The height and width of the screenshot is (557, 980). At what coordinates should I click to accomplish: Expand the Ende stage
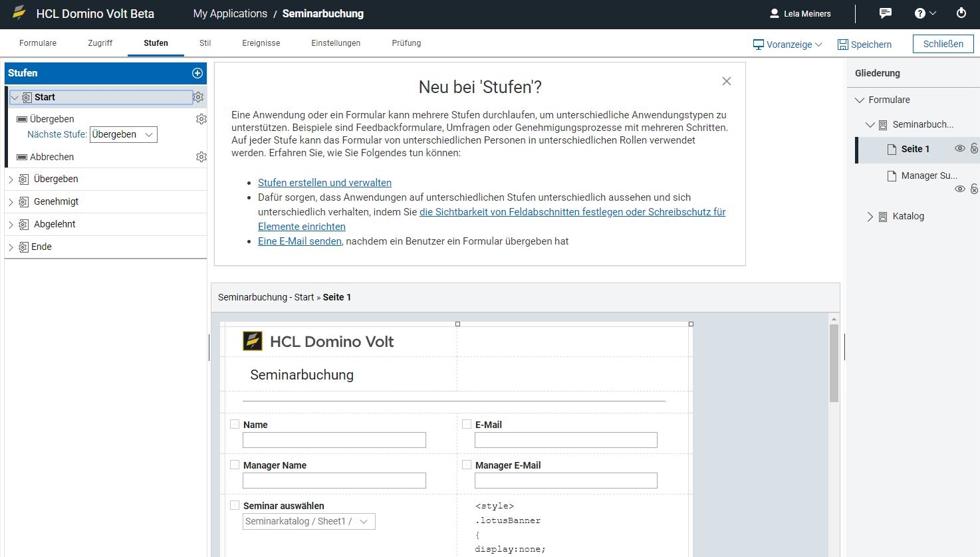click(11, 247)
